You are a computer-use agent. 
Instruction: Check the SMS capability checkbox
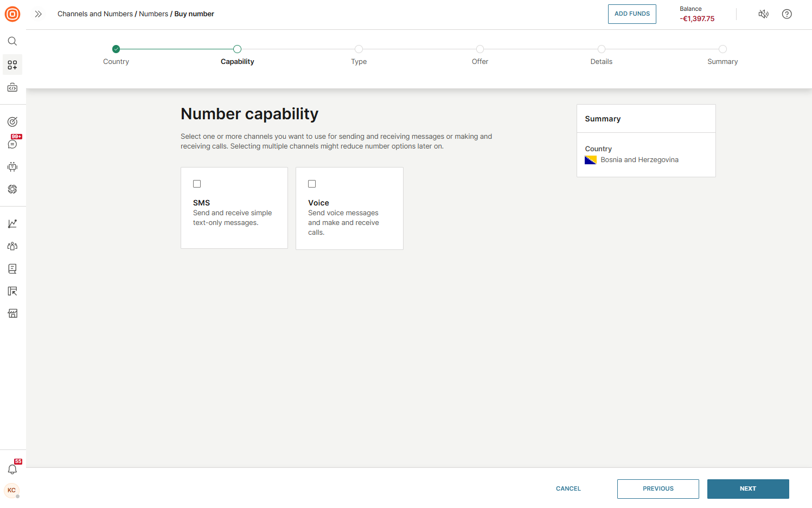pyautogui.click(x=197, y=184)
